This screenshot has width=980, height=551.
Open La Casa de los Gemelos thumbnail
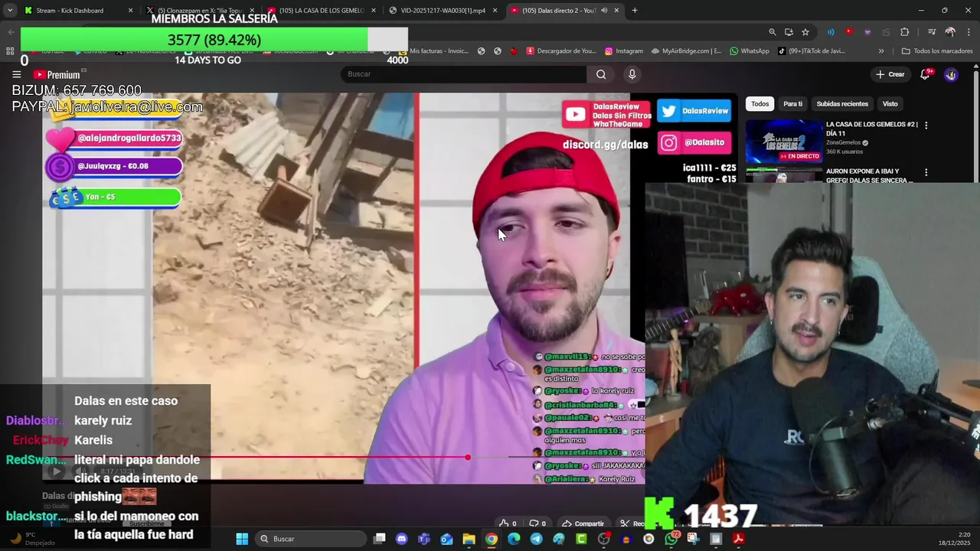784,141
